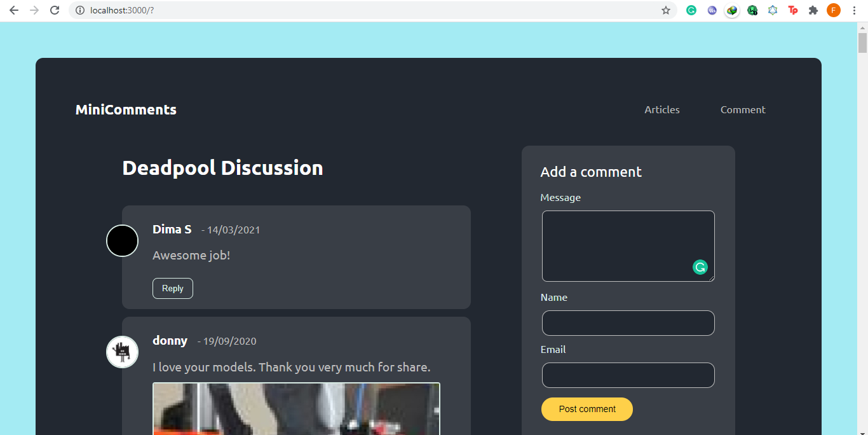Click the browser forward arrow

click(34, 10)
